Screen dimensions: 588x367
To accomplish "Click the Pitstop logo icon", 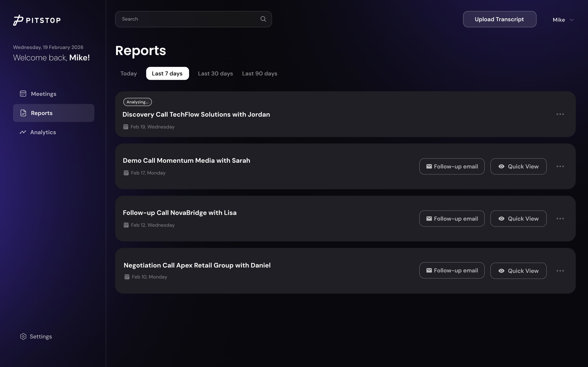I will [18, 20].
